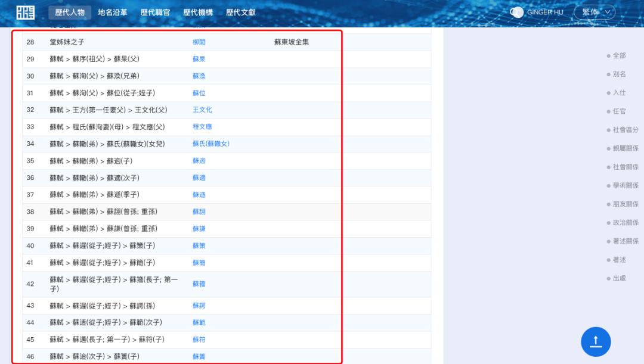Jump to 任官 section in the side index

coord(620,111)
